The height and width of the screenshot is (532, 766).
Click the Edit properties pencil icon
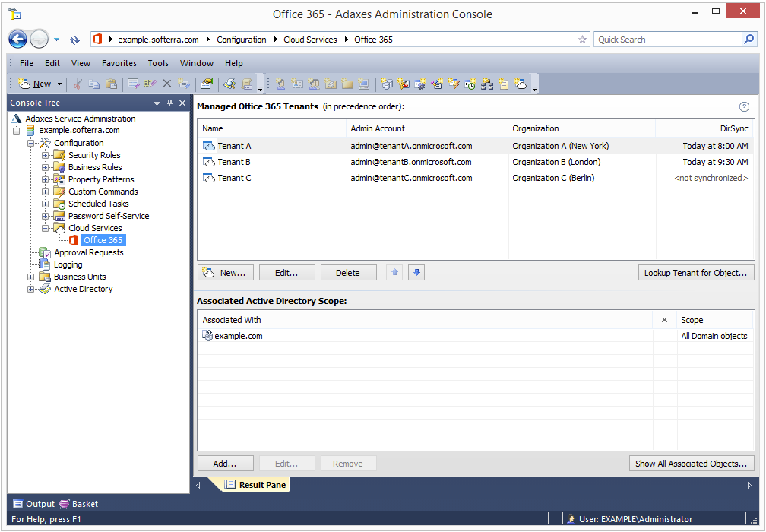tap(134, 84)
